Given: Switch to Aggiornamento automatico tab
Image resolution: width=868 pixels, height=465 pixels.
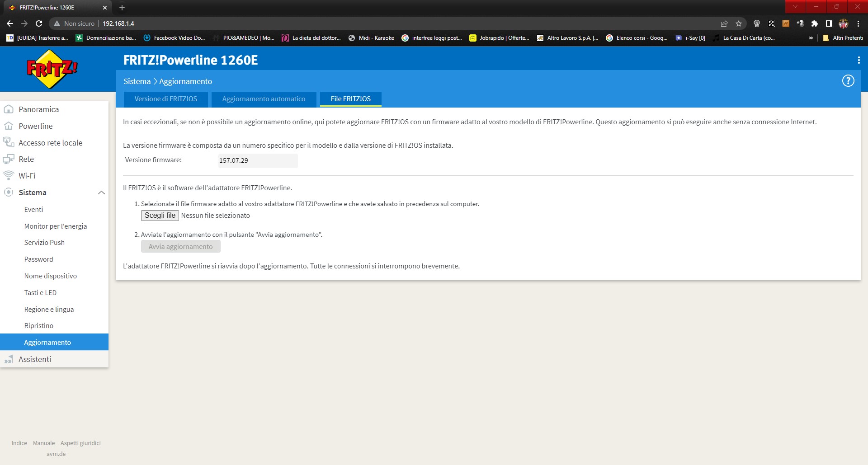Looking at the screenshot, I should tap(264, 99).
